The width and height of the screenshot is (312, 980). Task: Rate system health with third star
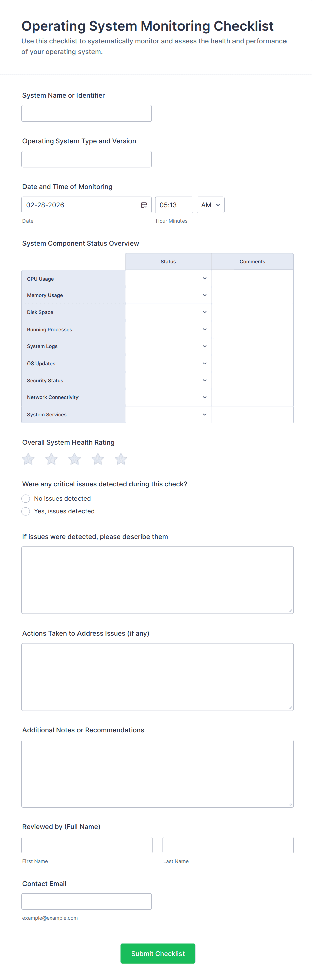point(74,459)
